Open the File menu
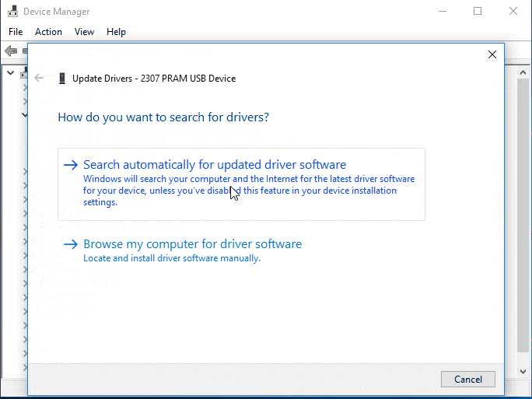The image size is (532, 399). 16,32
